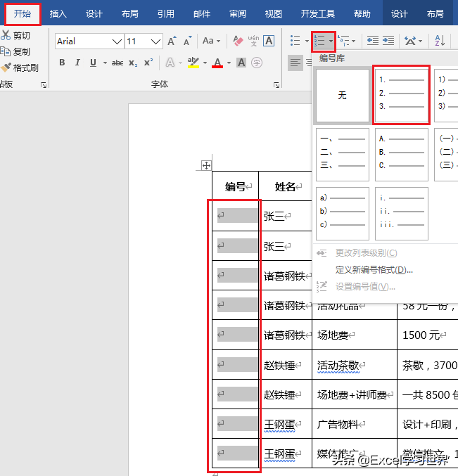Screen dimensions: 458x476
Task: Click the Cut (剪切) scissors icon
Action: tap(6, 35)
